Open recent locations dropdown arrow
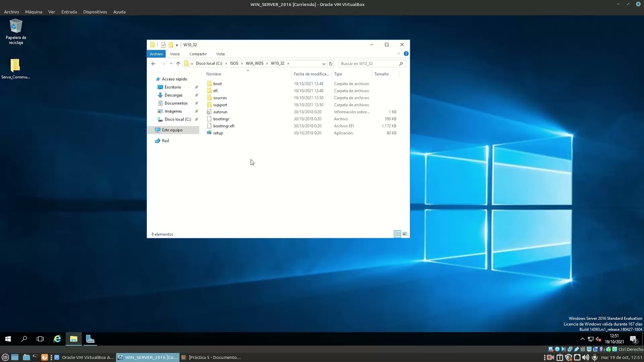The height and width of the screenshot is (362, 644). pyautogui.click(x=171, y=64)
